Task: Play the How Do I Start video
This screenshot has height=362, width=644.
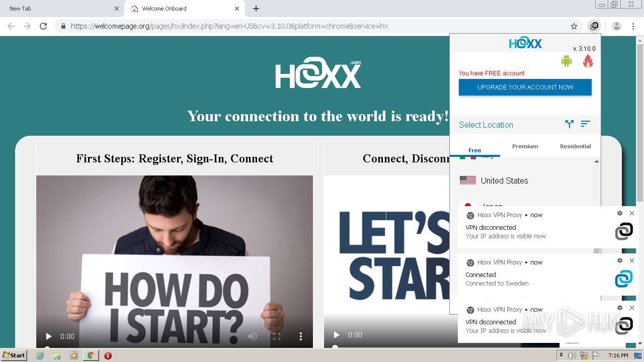Action: point(49,336)
